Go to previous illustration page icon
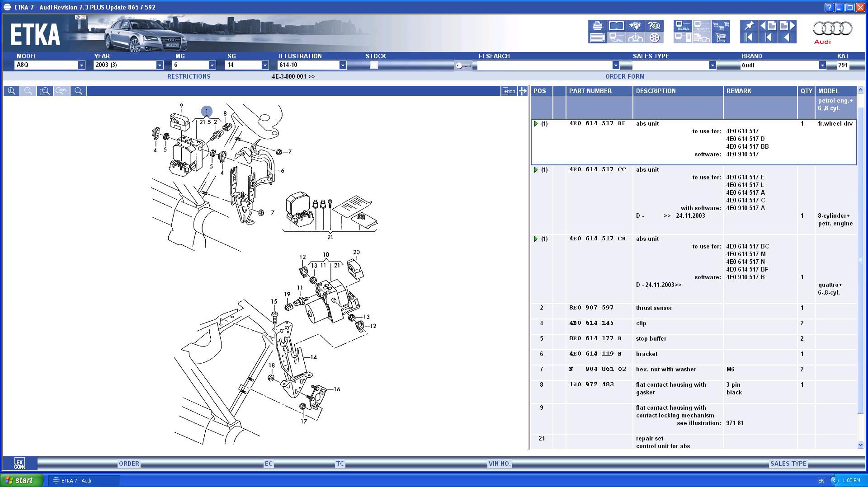 tap(768, 26)
